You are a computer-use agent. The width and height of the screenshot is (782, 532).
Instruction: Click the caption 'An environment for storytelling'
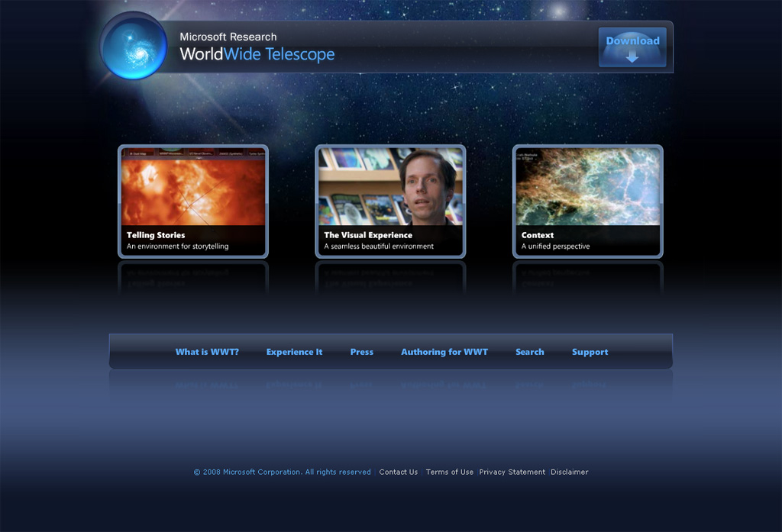coord(177,247)
